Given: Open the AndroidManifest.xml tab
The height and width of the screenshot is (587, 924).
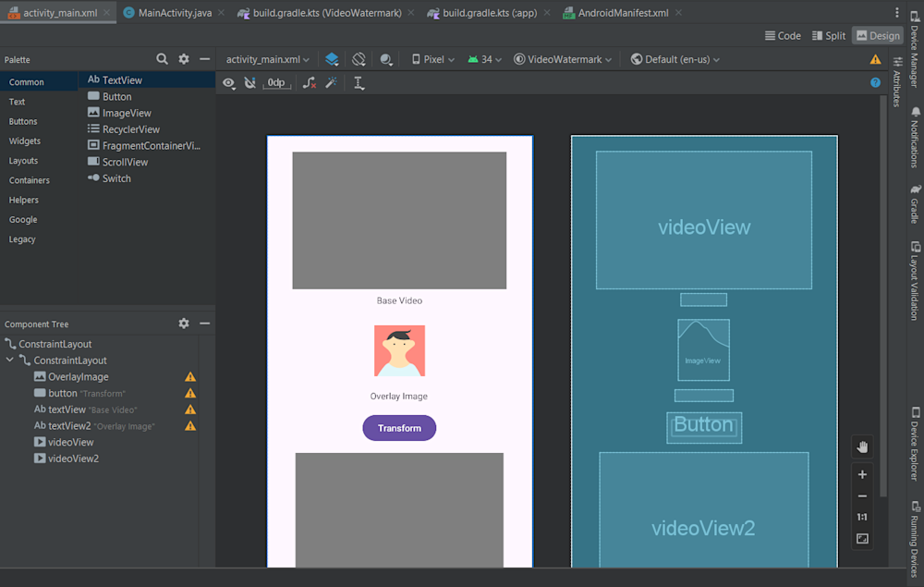Looking at the screenshot, I should click(x=621, y=13).
